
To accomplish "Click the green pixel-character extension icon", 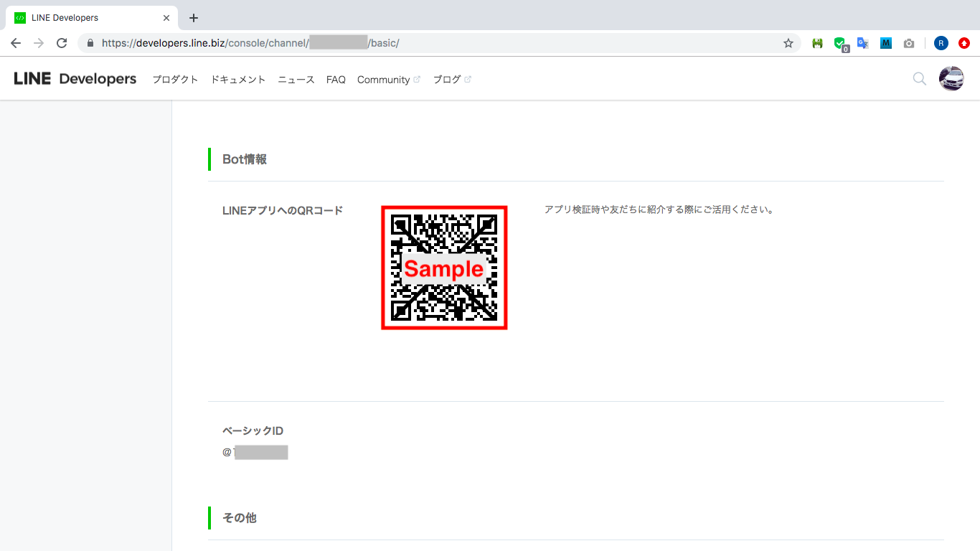I will point(816,43).
